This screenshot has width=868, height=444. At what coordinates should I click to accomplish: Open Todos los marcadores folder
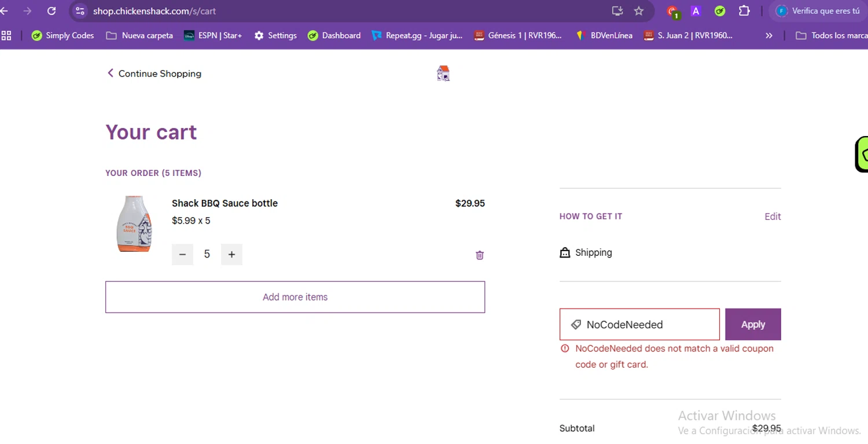[x=832, y=35]
